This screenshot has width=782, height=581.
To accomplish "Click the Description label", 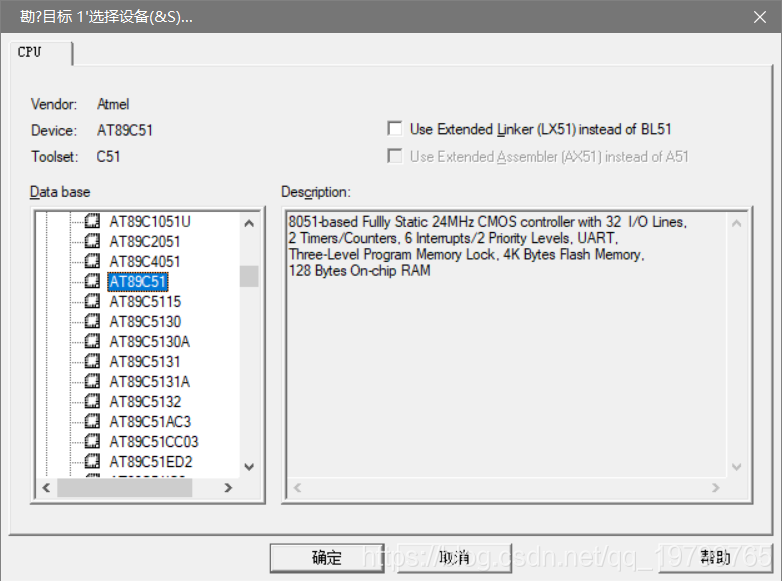I will (x=316, y=192).
